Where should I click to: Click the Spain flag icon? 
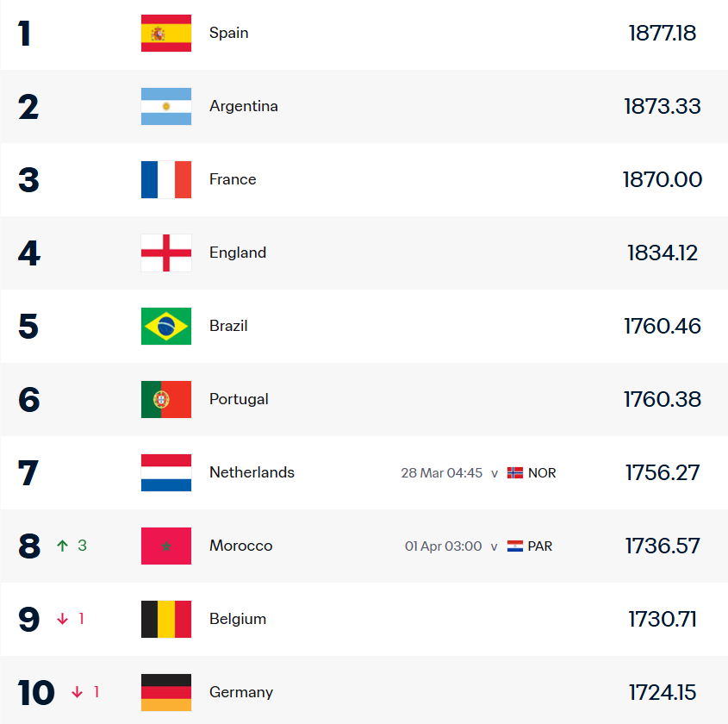[166, 34]
